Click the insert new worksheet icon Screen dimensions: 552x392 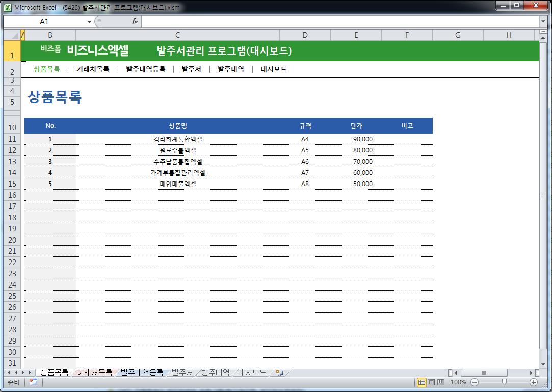coord(279,373)
